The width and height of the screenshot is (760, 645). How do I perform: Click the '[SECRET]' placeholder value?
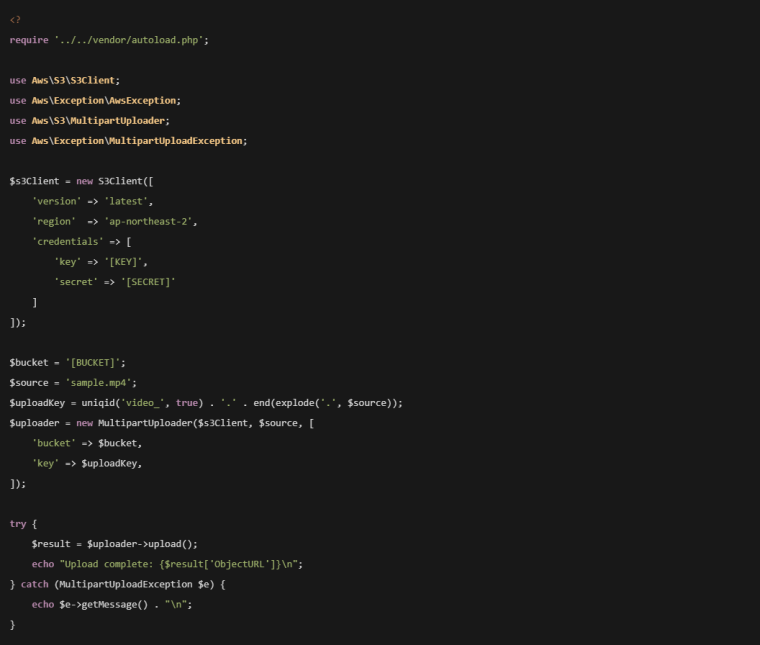pos(148,282)
